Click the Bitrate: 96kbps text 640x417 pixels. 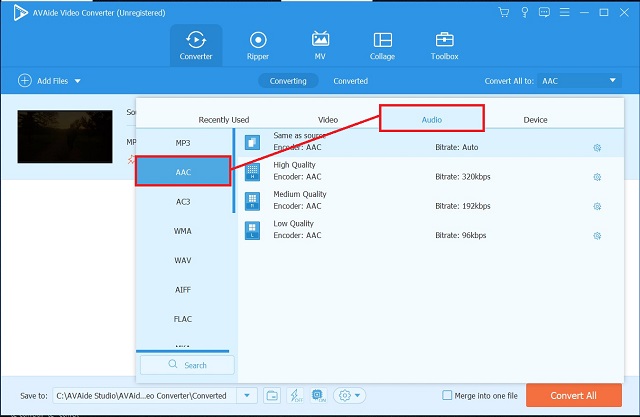click(x=460, y=235)
